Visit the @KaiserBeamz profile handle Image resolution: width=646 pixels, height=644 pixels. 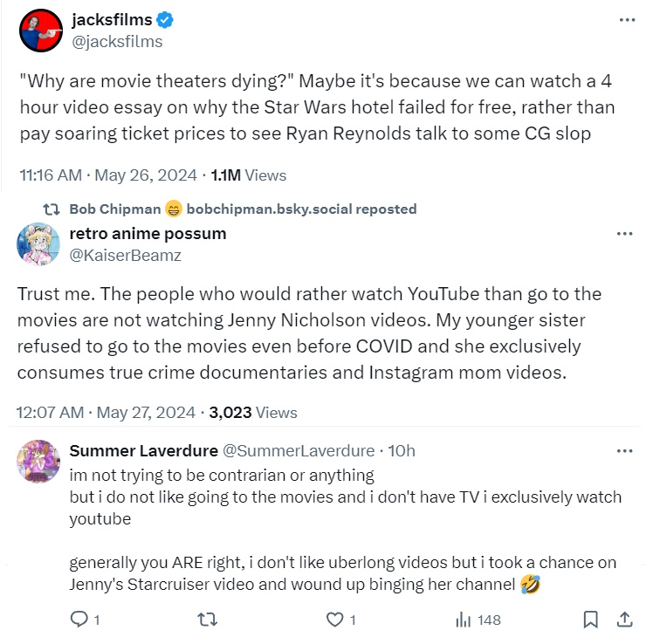tap(125, 256)
